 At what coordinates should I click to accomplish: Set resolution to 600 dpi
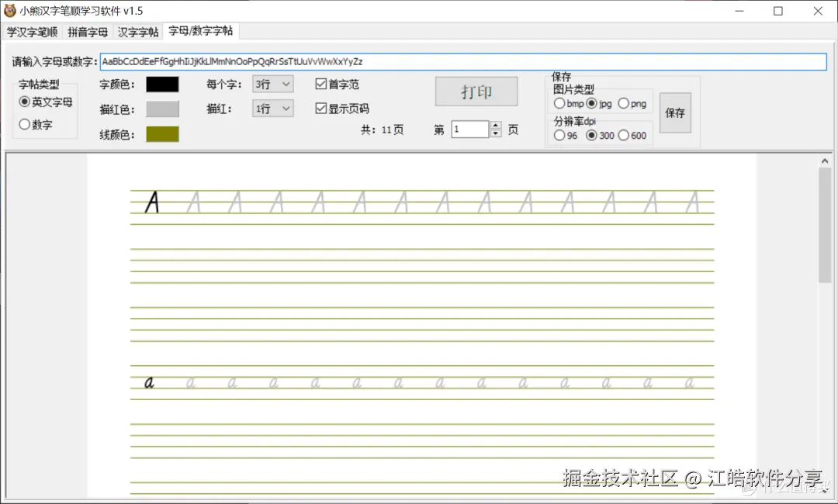[625, 135]
